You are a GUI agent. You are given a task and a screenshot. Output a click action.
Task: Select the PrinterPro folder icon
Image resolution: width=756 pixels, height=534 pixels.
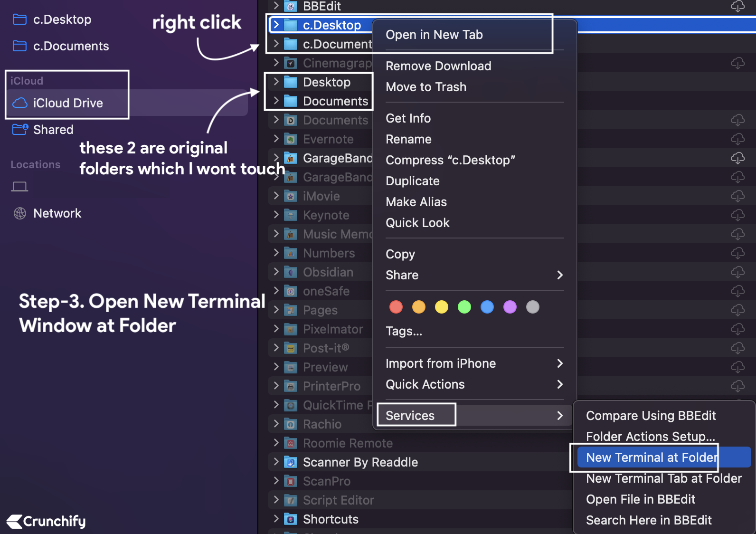coord(290,386)
